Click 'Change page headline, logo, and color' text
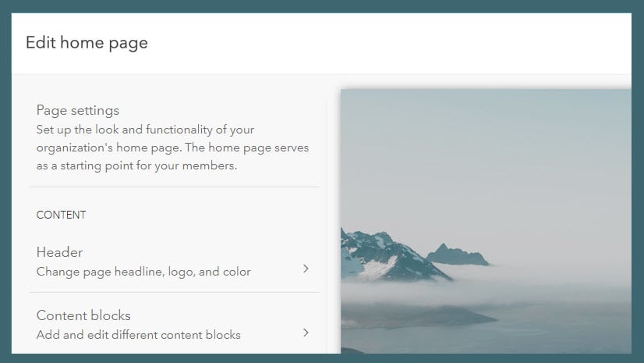 click(143, 272)
